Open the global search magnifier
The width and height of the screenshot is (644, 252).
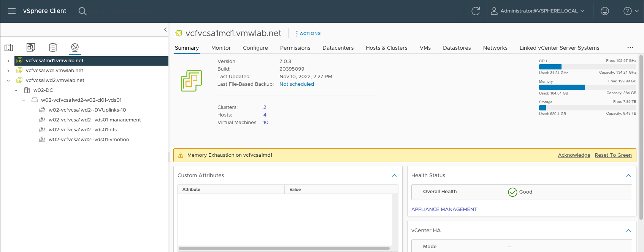(82, 11)
